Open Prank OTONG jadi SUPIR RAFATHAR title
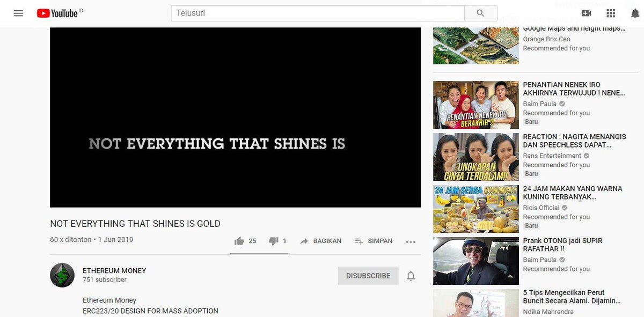The image size is (644, 317). point(563,245)
